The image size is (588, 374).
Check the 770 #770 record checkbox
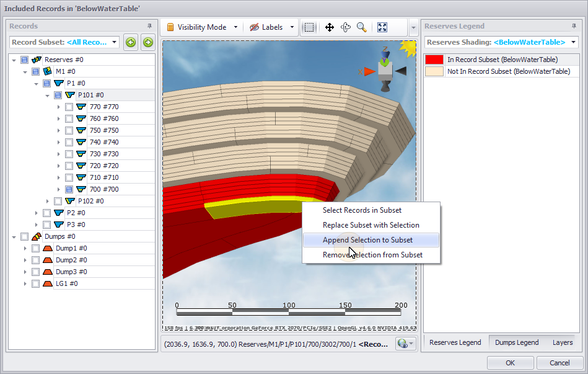[x=69, y=107]
